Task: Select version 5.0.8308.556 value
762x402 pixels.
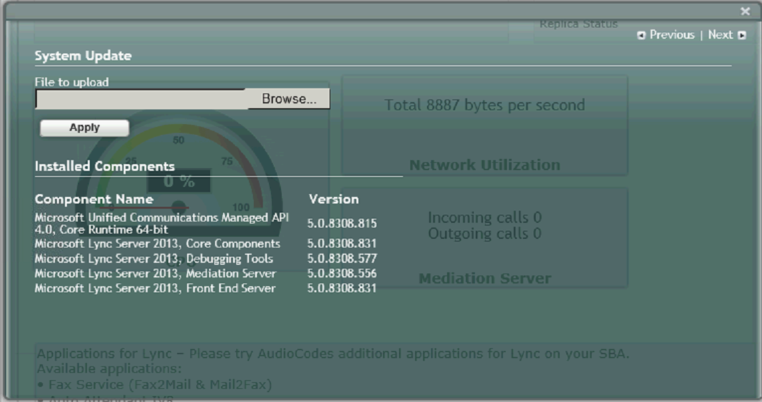Action: [x=342, y=274]
